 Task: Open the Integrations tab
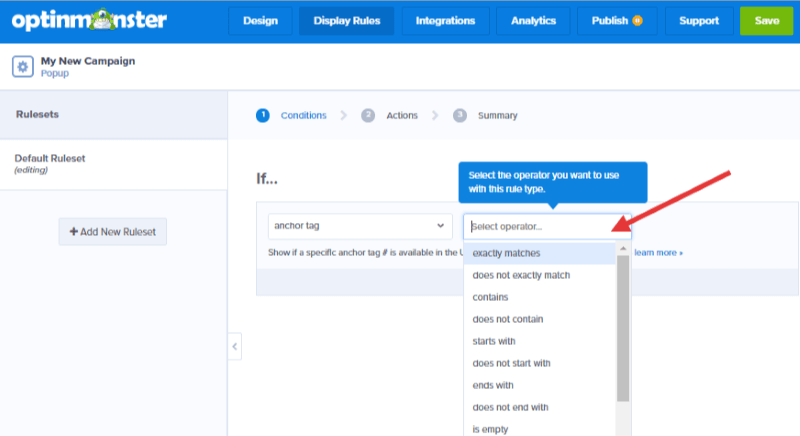(445, 21)
